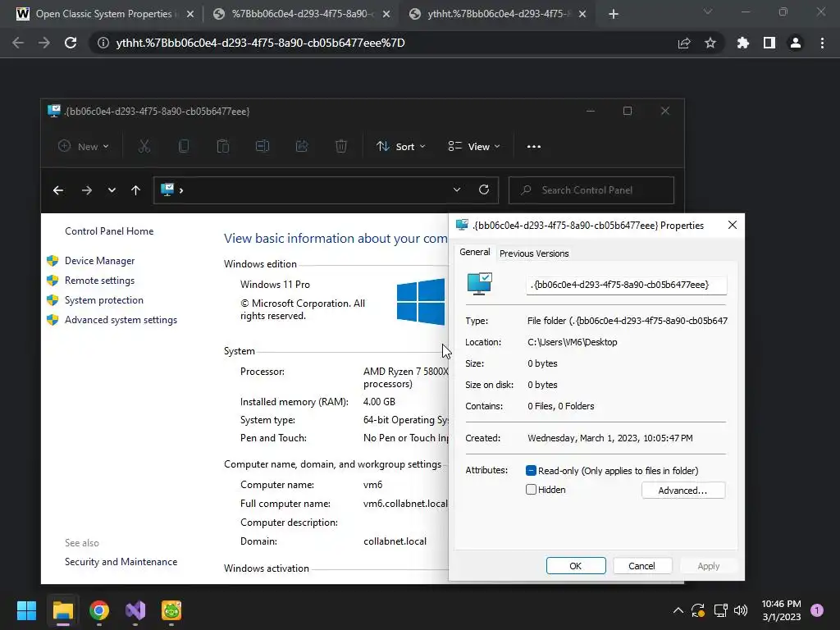Click the Advanced... attributes button
This screenshot has height=630, width=840.
(683, 491)
